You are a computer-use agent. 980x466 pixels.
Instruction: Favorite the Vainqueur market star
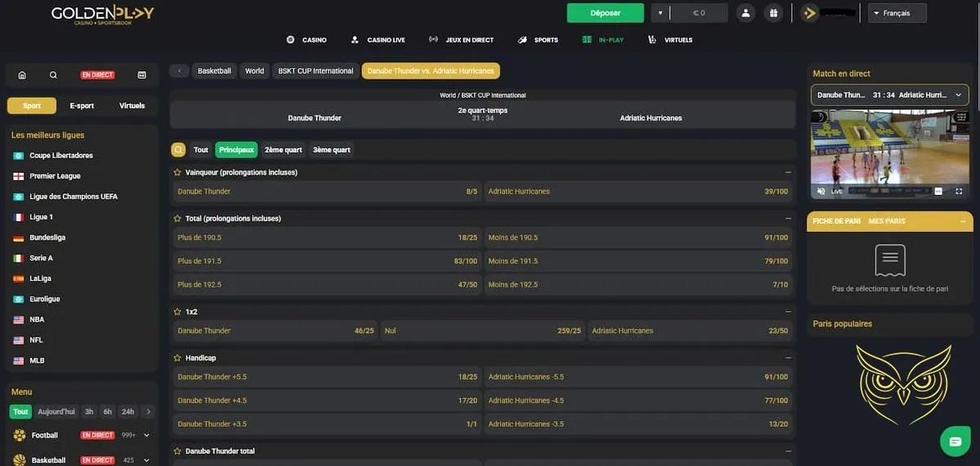pos(178,172)
